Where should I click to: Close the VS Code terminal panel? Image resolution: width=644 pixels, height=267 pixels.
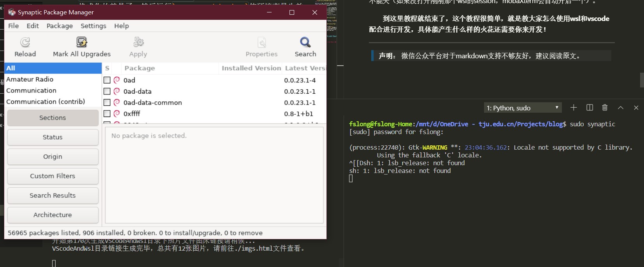(636, 108)
